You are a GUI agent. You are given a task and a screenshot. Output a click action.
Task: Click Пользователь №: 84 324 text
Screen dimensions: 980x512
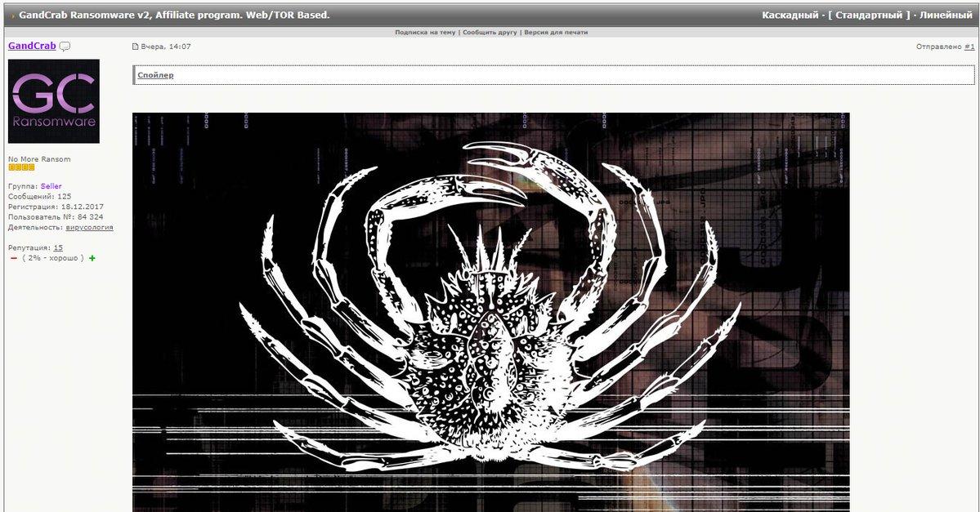click(56, 217)
